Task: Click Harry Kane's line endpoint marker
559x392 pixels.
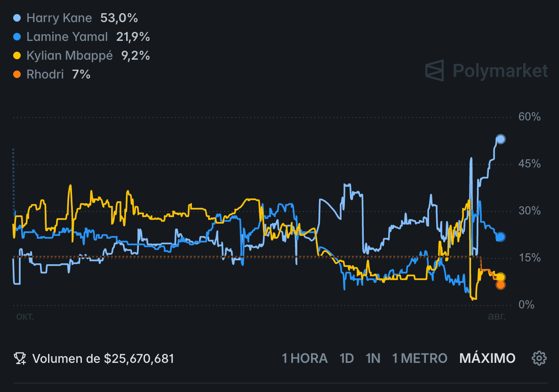Action: coord(501,139)
